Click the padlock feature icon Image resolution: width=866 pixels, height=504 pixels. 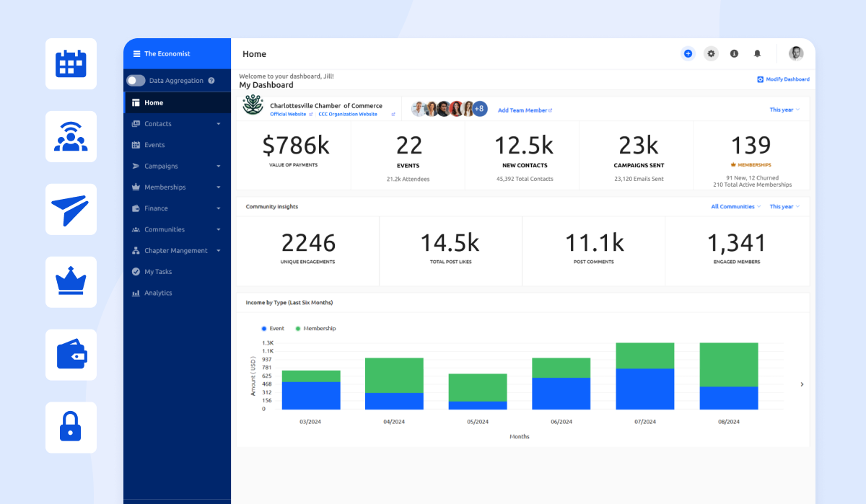[x=71, y=427]
